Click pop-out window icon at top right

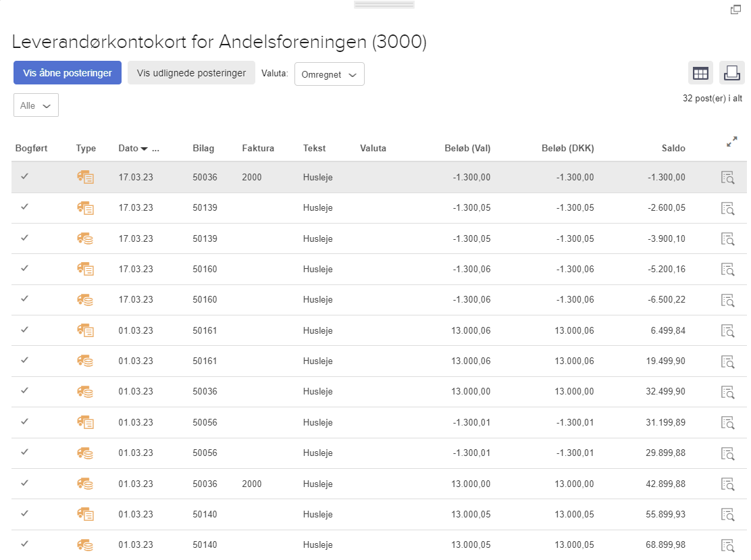(735, 9)
